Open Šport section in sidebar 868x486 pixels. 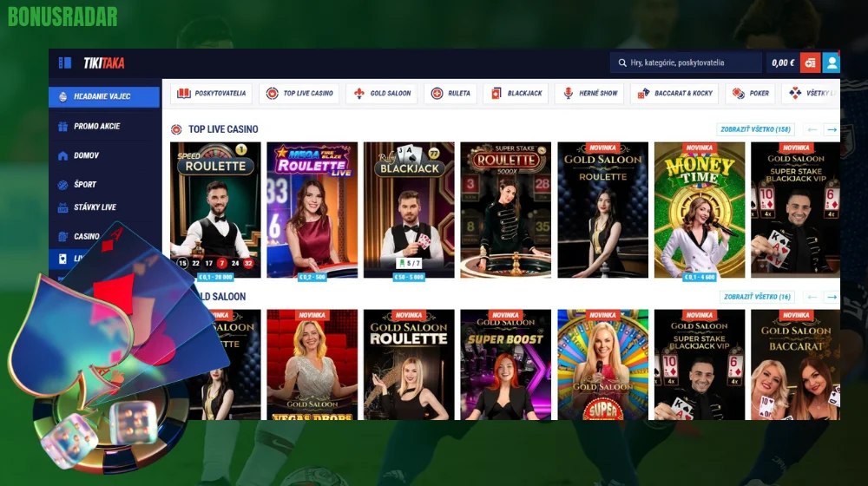point(85,184)
